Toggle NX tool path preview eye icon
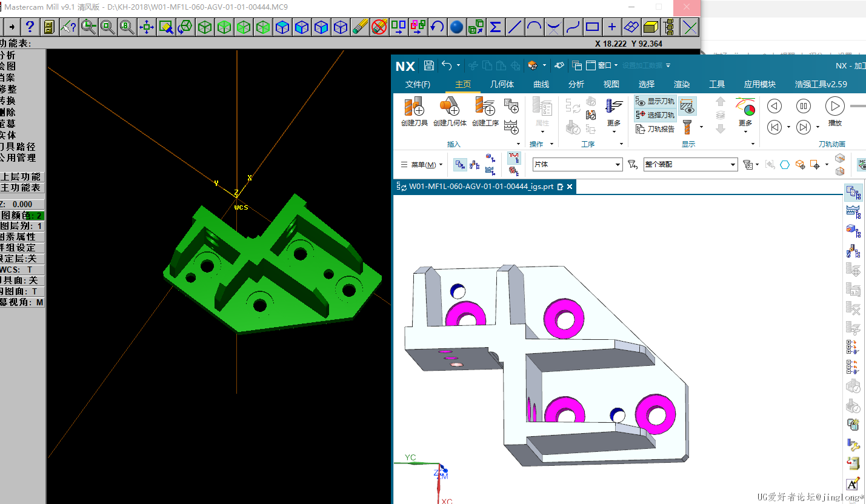Image resolution: width=866 pixels, height=504 pixels. [687, 106]
